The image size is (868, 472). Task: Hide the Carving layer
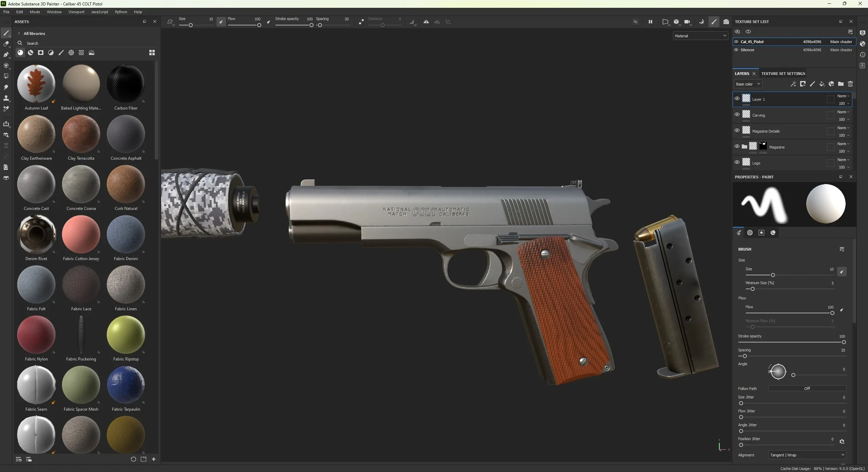coord(737,115)
